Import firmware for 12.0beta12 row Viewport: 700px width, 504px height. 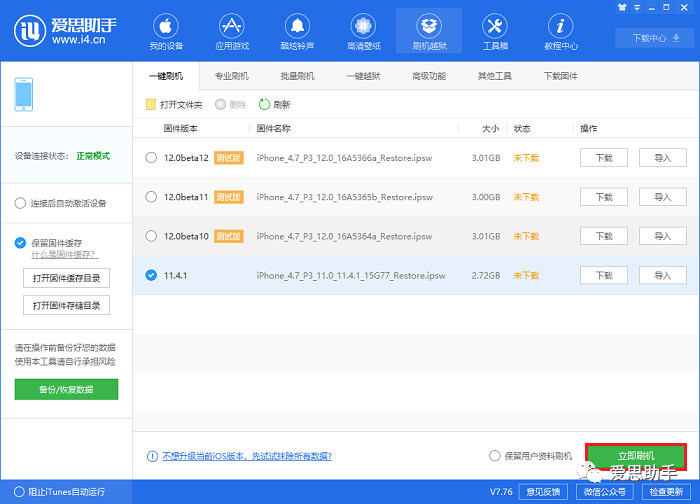pos(663,158)
